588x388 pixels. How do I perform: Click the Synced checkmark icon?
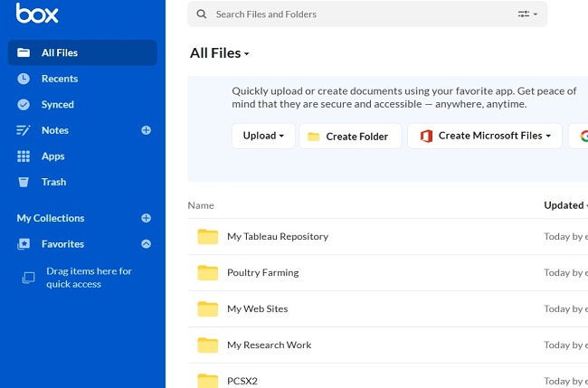coord(24,105)
